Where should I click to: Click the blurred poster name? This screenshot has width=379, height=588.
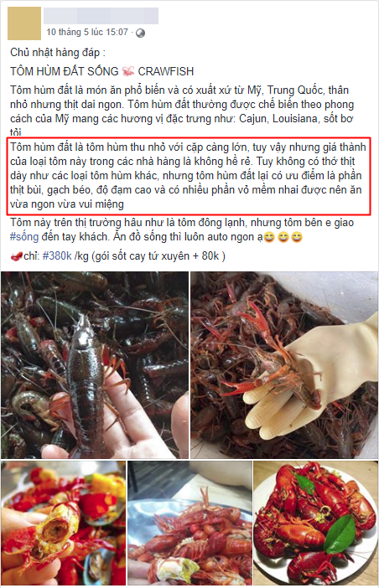[x=101, y=16]
